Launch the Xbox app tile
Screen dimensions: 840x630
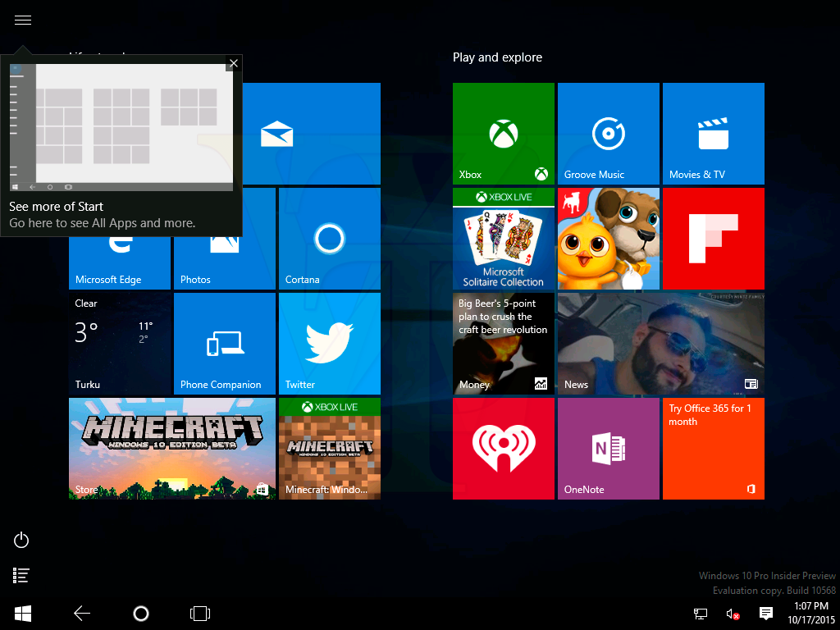click(x=504, y=134)
